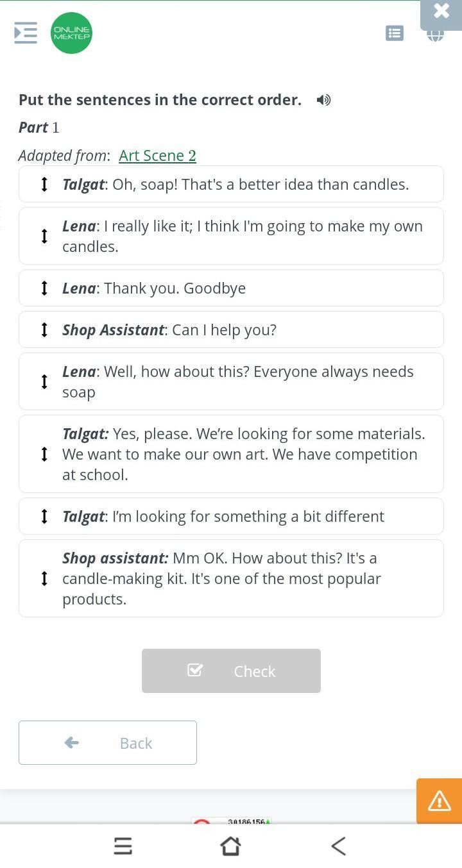Tap the Android recent apps icon

click(123, 846)
